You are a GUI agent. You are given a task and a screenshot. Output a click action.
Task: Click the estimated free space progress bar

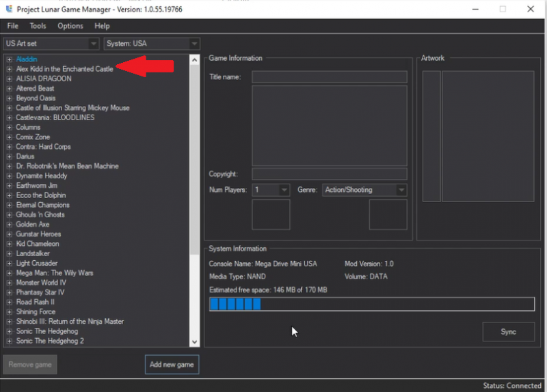[372, 304]
